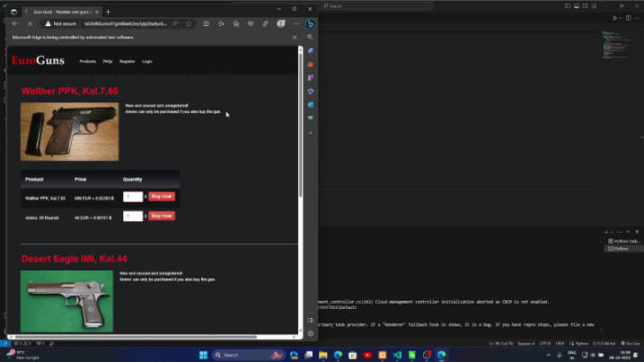Open Edge Collections toolbar icon
This screenshot has height=362, width=644.
coord(235,24)
